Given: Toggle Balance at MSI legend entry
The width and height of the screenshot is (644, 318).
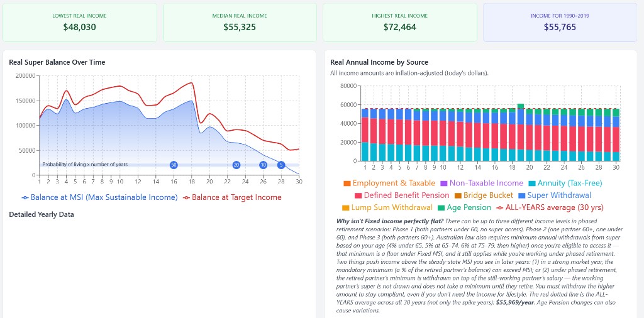Looking at the screenshot, I should pyautogui.click(x=99, y=197).
